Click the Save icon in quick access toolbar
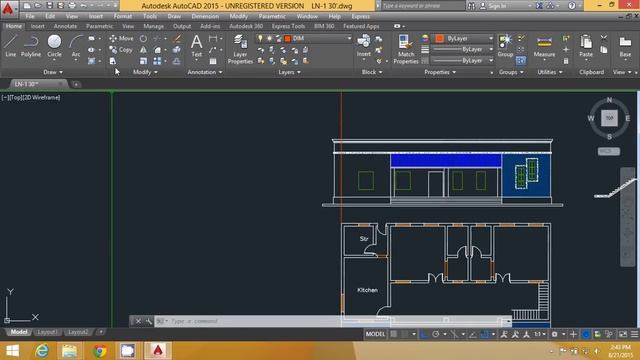The image size is (640, 360). 49,6
